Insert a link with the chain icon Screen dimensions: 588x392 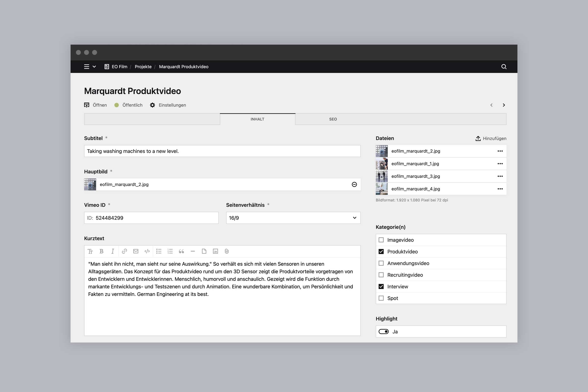[x=124, y=251]
